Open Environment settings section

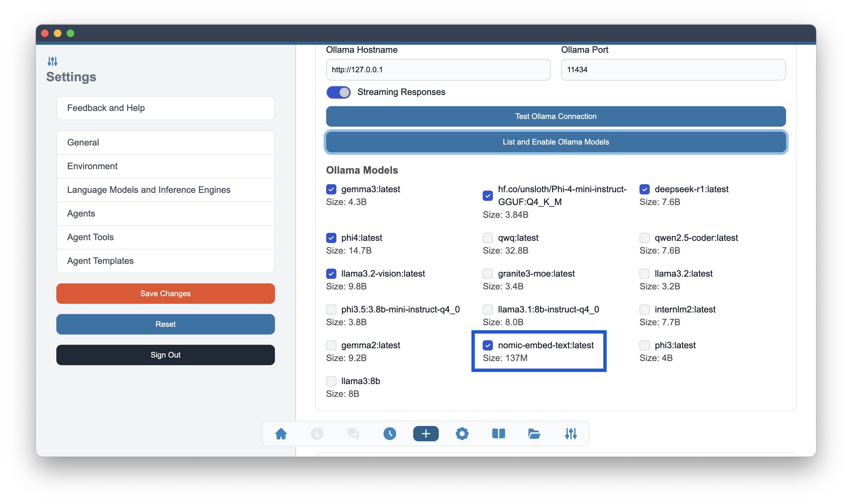pyautogui.click(x=165, y=166)
